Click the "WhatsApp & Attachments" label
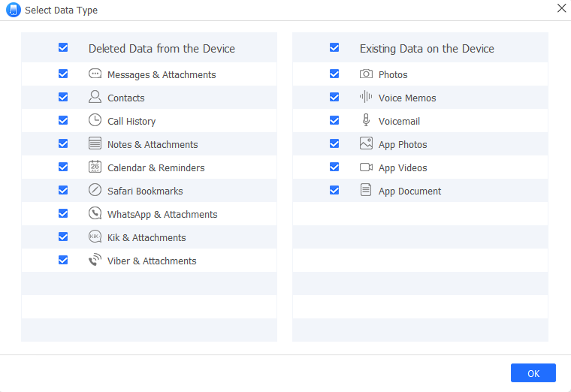The width and height of the screenshot is (571, 392). [162, 214]
